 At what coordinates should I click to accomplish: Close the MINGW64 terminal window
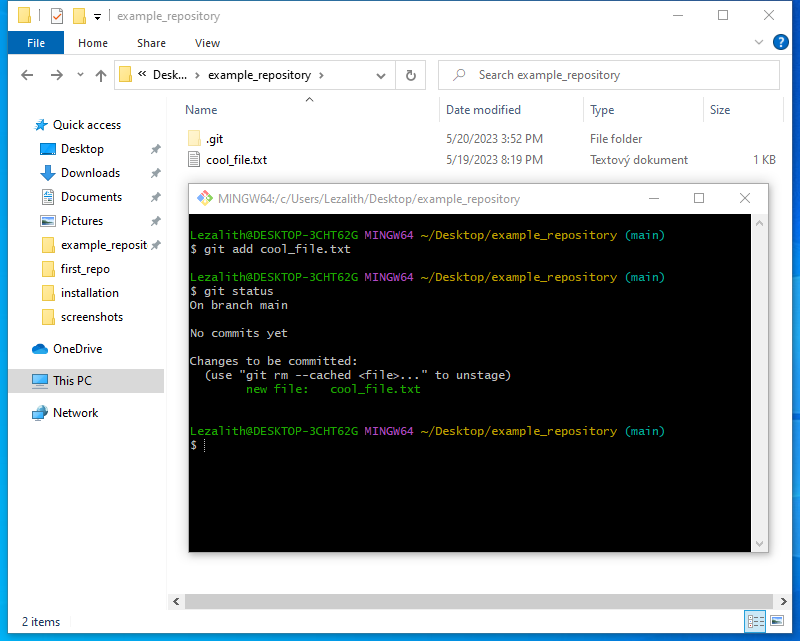pyautogui.click(x=745, y=198)
